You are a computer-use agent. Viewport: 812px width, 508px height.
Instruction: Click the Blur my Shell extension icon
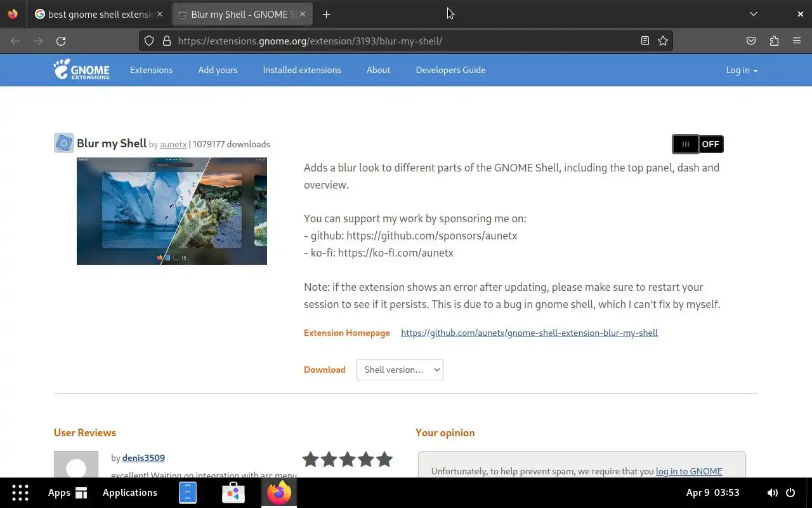point(64,143)
